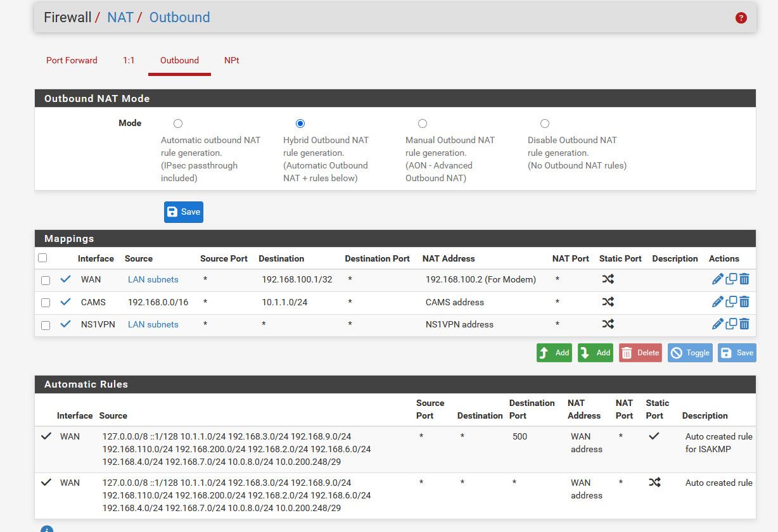Click the red Delete mappings button
This screenshot has width=778, height=532.
click(641, 353)
